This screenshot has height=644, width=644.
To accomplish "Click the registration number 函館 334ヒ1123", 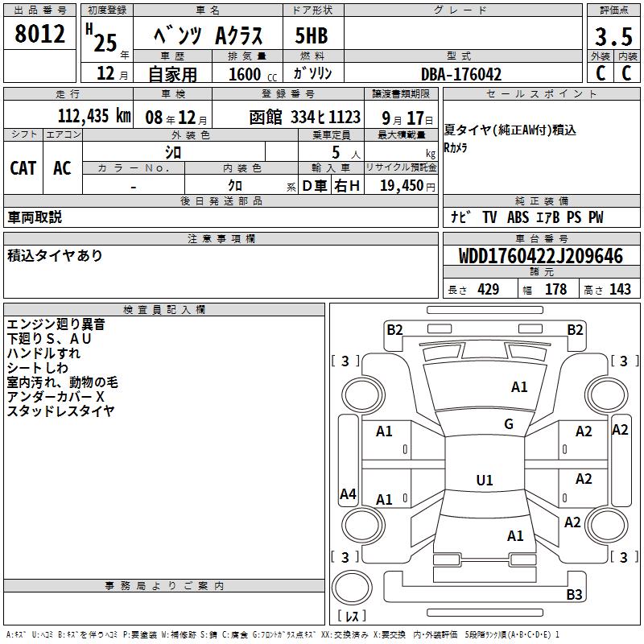I will [305, 118].
